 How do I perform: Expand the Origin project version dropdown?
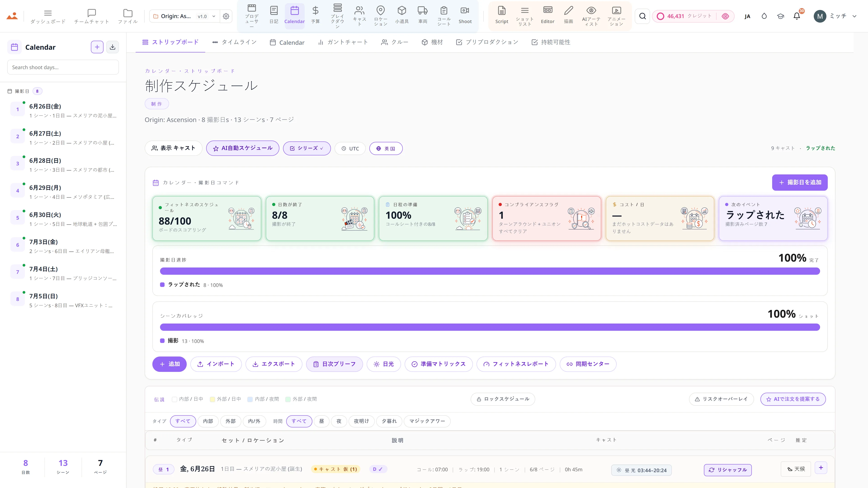click(214, 16)
